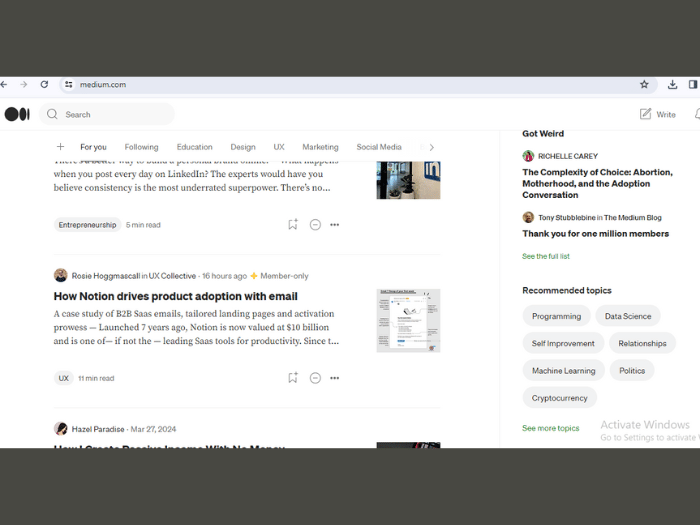Click the browser forward arrow
Screen dimensions: 700x525
(x=24, y=84)
